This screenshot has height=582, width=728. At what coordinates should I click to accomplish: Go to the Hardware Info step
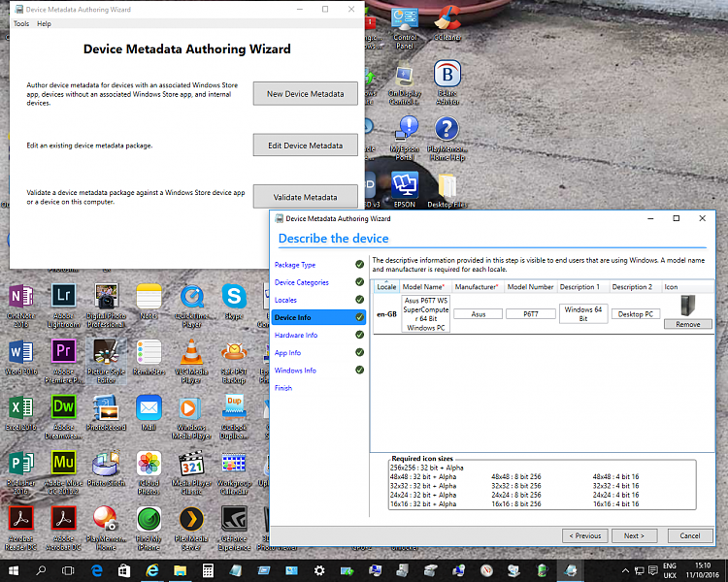(296, 335)
